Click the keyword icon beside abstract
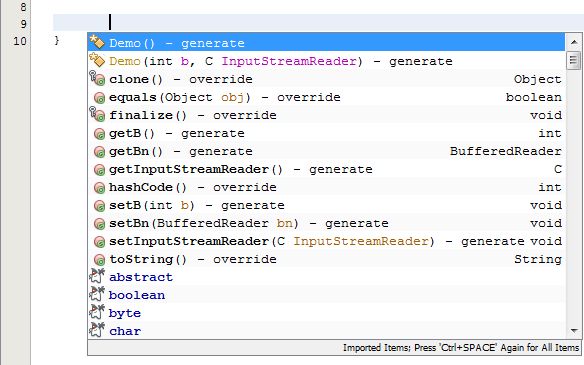This screenshot has height=365, width=584. [97, 276]
